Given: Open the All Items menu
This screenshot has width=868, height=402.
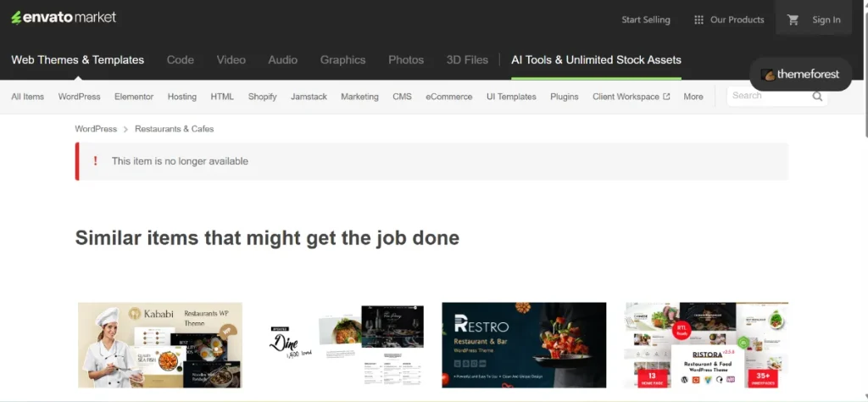Looking at the screenshot, I should pyautogui.click(x=28, y=97).
